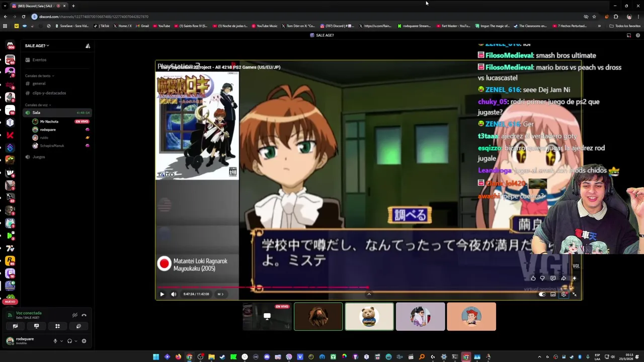The width and height of the screenshot is (644, 362).
Task: Open the video player settings gear
Action: pos(564,295)
